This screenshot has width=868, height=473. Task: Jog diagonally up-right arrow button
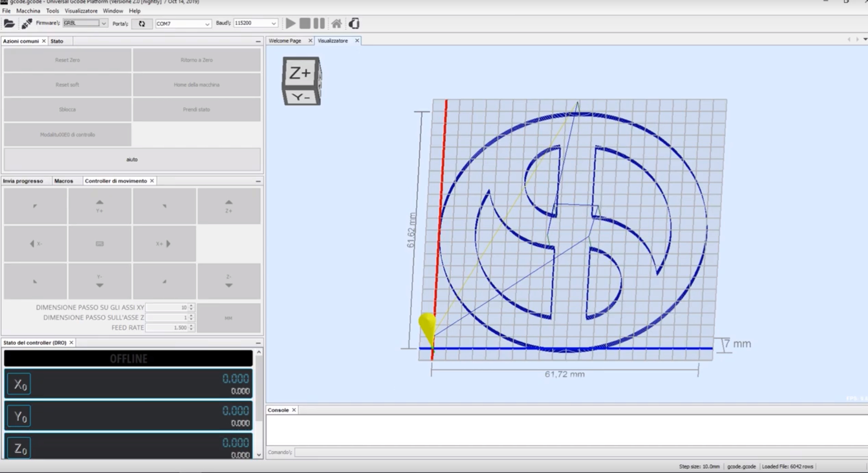164,206
